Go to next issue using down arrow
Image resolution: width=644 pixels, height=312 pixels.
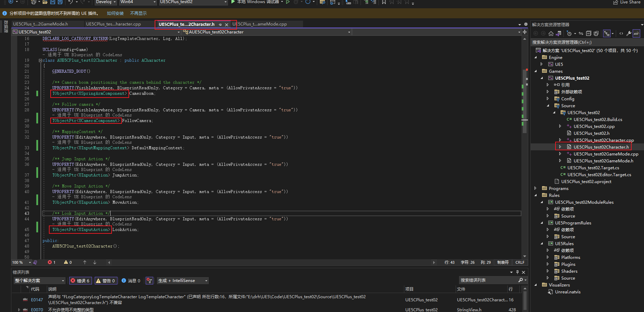[95, 262]
